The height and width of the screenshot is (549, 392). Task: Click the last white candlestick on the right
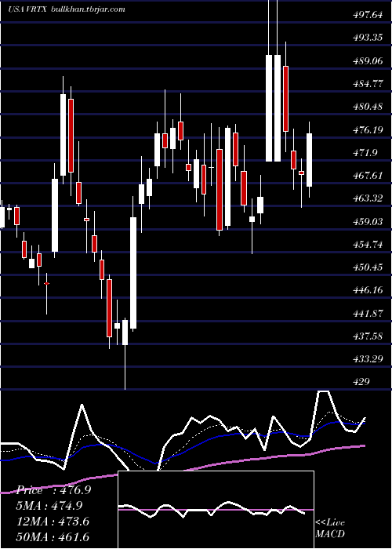coord(309,160)
